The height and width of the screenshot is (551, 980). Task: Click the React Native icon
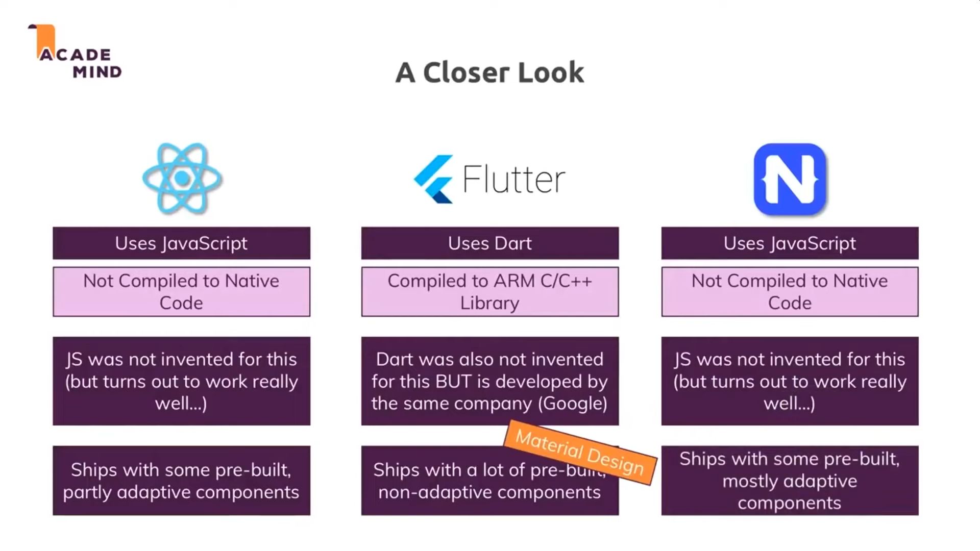182,178
